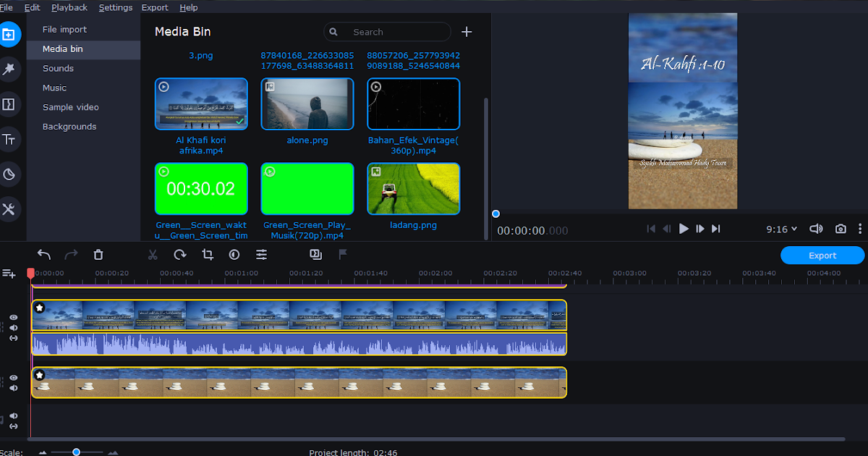
Task: Open the preview three-dot options menu
Action: pos(860,229)
